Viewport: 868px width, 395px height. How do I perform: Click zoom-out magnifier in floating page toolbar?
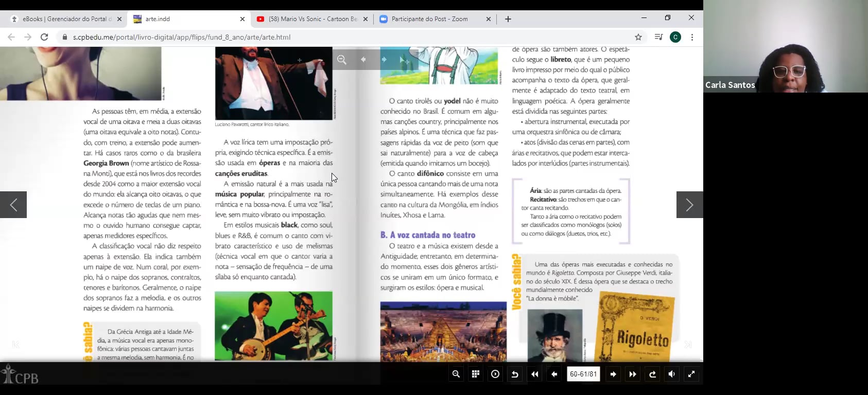[342, 60]
